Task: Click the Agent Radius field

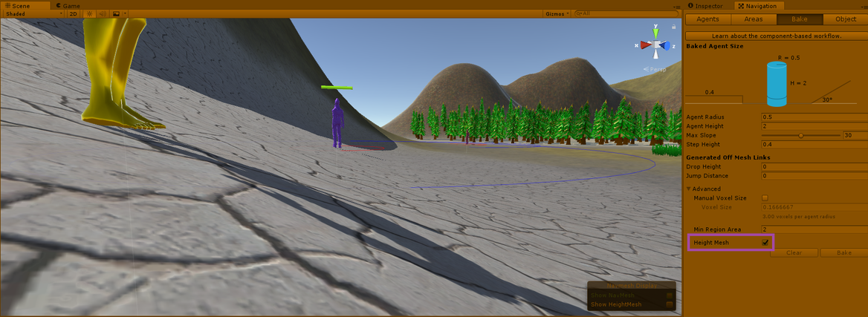Action: click(x=813, y=117)
